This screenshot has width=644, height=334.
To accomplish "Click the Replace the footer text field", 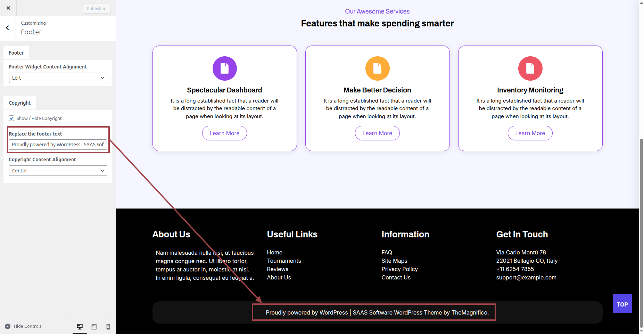I will point(58,145).
